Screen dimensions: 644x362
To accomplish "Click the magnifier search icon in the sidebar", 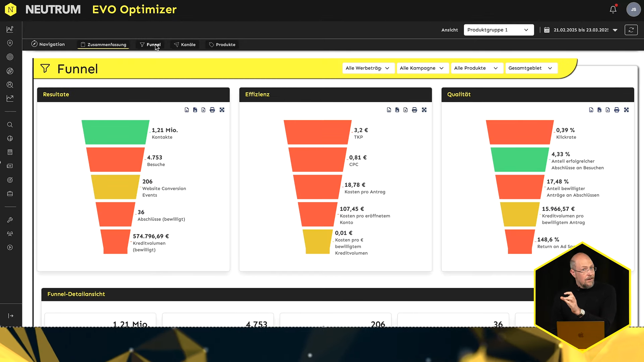I will pos(10,125).
